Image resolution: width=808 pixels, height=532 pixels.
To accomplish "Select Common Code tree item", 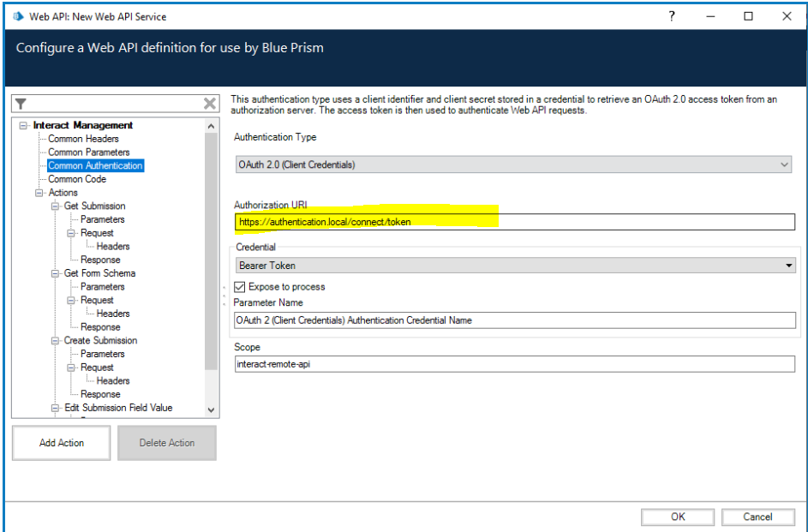I will (x=77, y=179).
